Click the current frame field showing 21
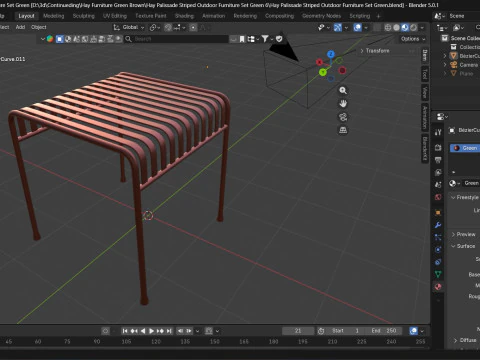 (298, 331)
